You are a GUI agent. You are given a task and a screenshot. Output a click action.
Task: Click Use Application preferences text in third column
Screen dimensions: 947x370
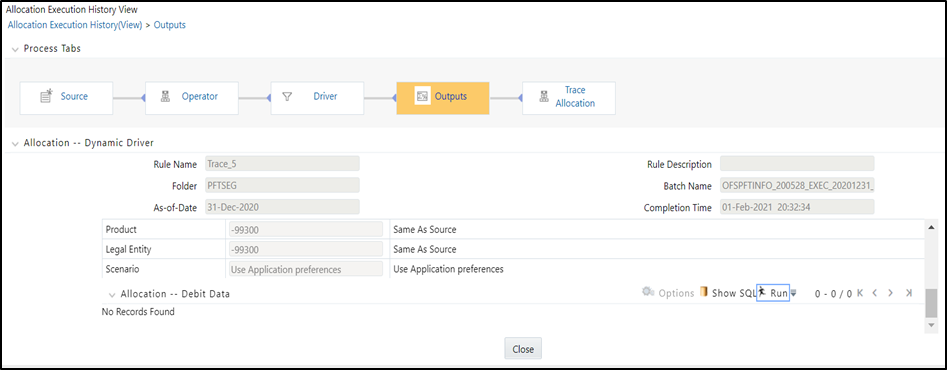[448, 269]
